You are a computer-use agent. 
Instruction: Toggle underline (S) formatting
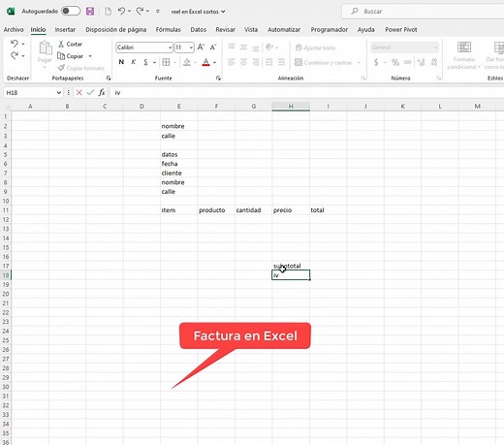point(145,62)
